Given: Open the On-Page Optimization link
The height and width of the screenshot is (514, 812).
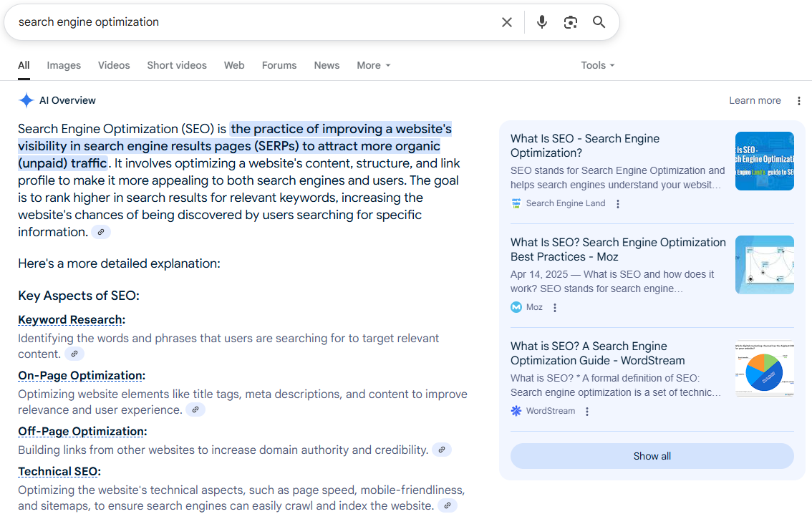Looking at the screenshot, I should click(80, 376).
